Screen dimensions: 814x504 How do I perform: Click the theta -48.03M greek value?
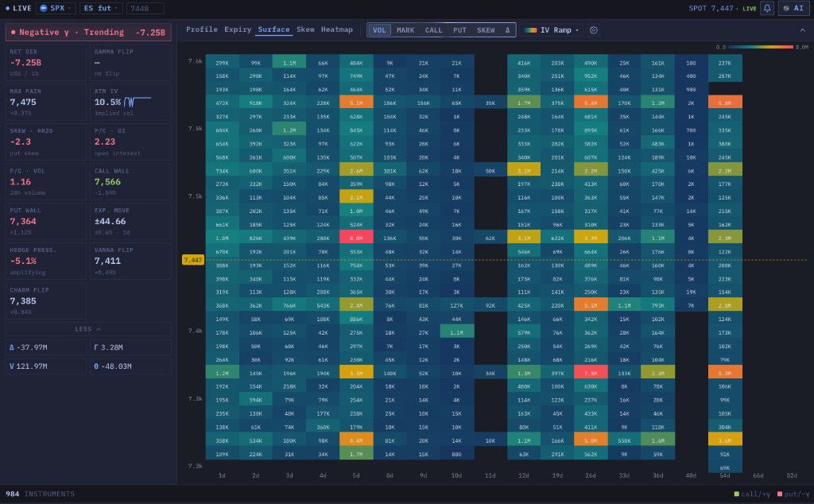tap(131, 366)
